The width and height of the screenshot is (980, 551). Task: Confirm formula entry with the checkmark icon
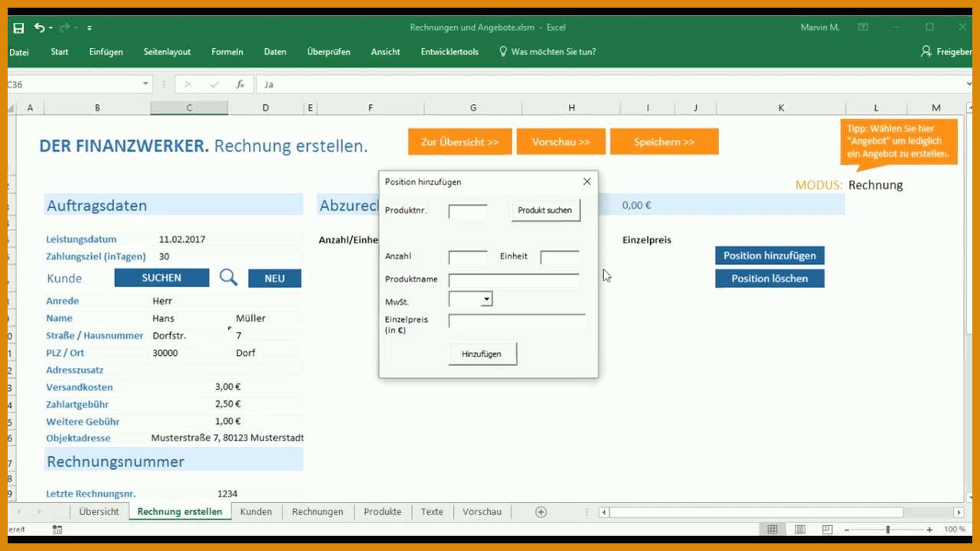click(x=214, y=85)
